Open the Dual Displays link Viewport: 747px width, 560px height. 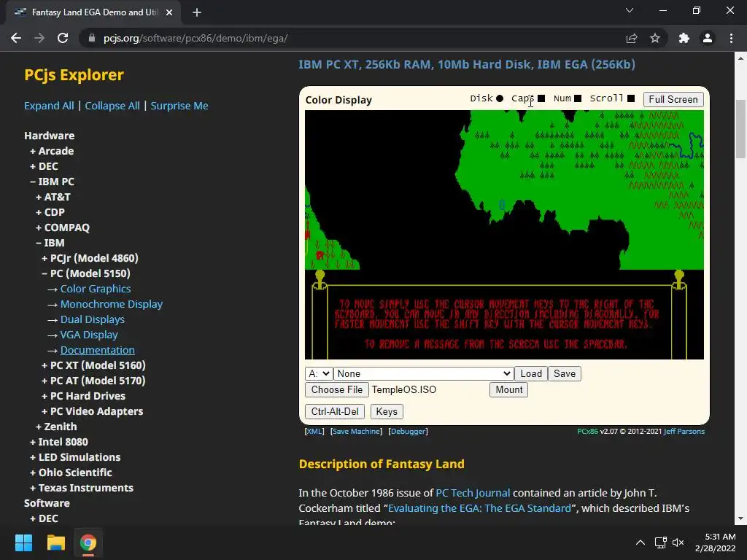(x=93, y=319)
